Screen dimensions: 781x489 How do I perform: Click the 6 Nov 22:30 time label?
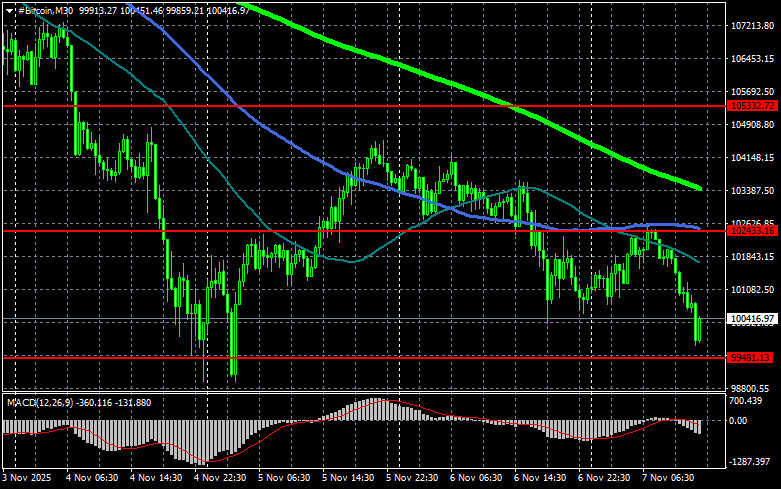604,478
